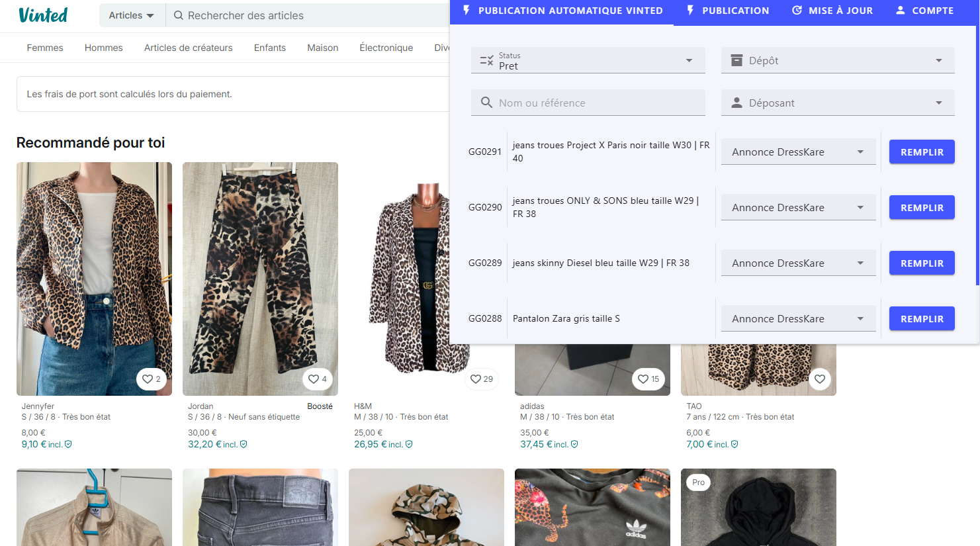
Task: Click the reference GG0289
Action: point(485,263)
